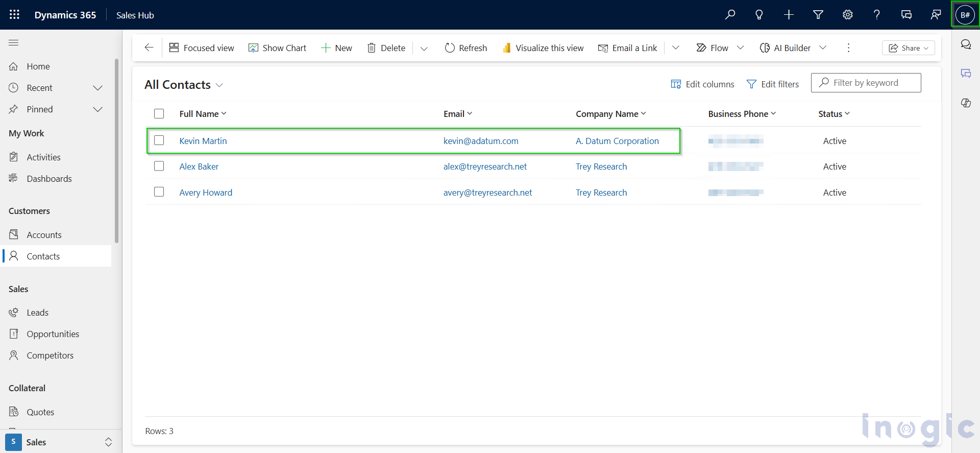
Task: Open Status column header menu
Action: click(834, 114)
